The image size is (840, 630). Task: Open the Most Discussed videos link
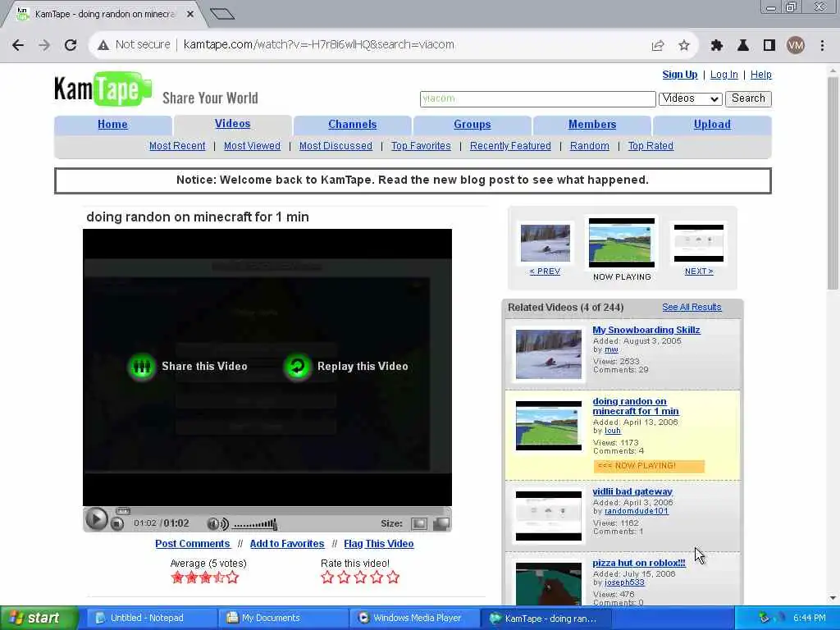coord(336,146)
